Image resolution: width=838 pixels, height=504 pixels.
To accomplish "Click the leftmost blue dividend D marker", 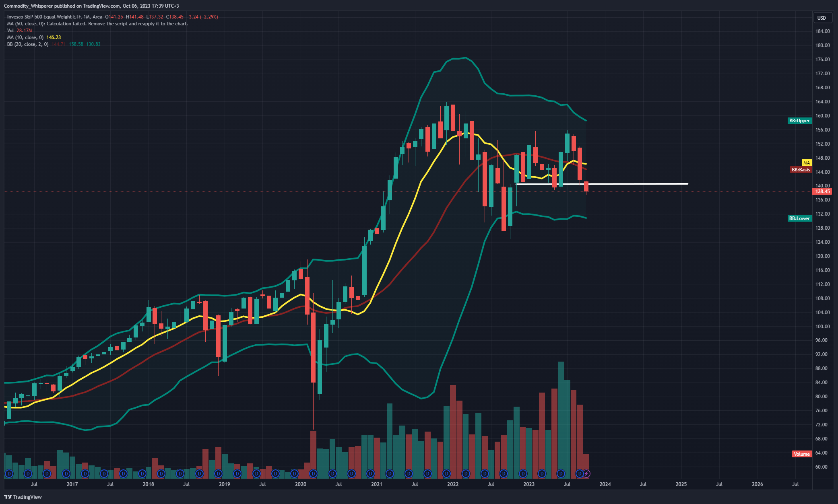I will pyautogui.click(x=9, y=474).
